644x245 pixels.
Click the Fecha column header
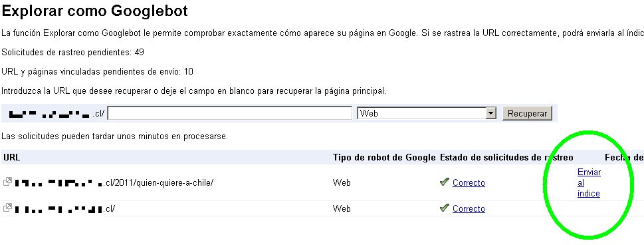pos(624,157)
